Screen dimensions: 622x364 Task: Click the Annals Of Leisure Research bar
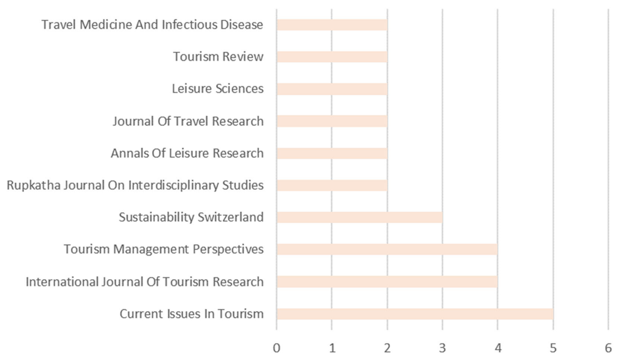tap(332, 153)
